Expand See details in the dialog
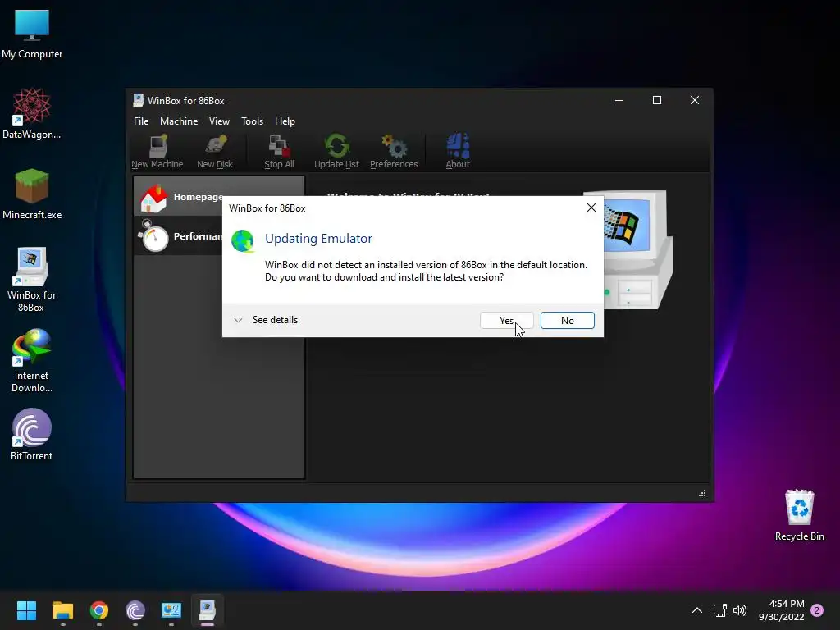 267,320
